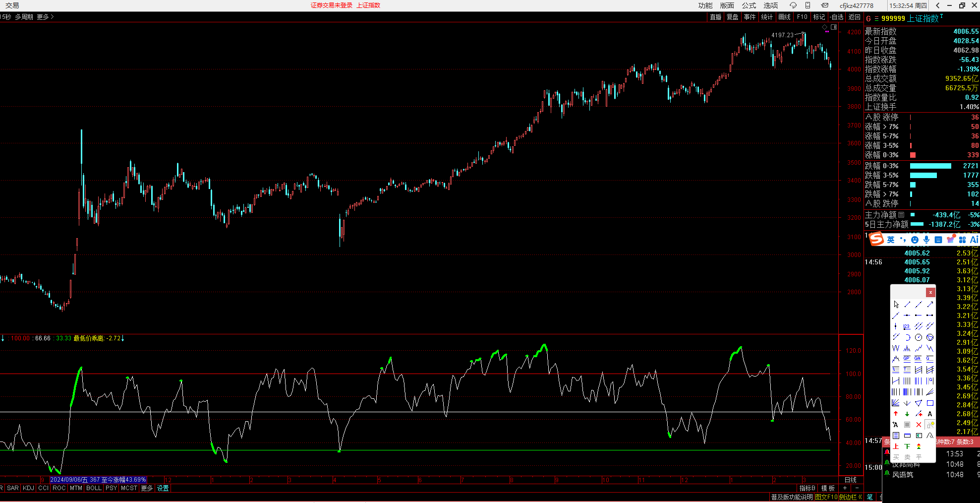Switch to the MCST indicator tab
This screenshot has width=980, height=503.
coord(129,488)
